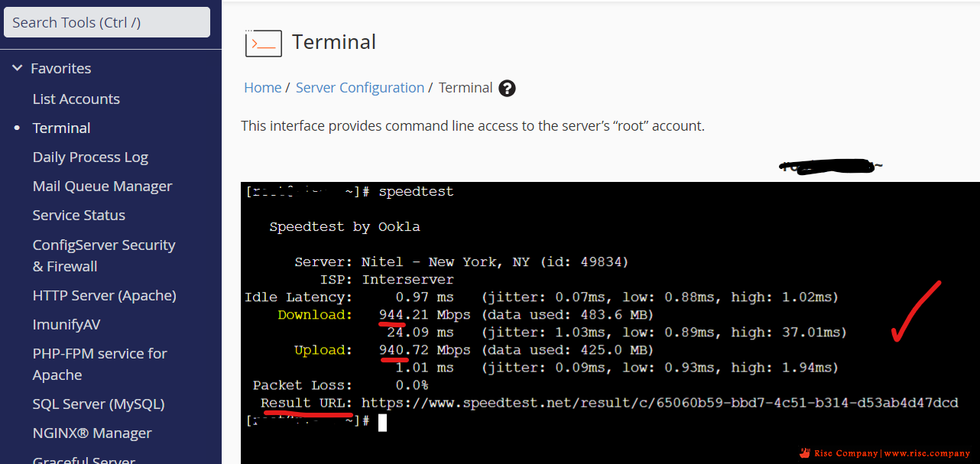
Task: Click the 944.21 Mbps download value
Action: click(425, 314)
